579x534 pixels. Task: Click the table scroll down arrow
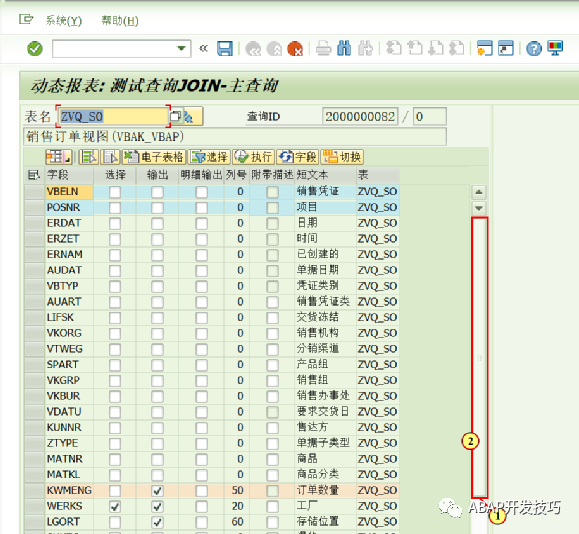[x=479, y=208]
